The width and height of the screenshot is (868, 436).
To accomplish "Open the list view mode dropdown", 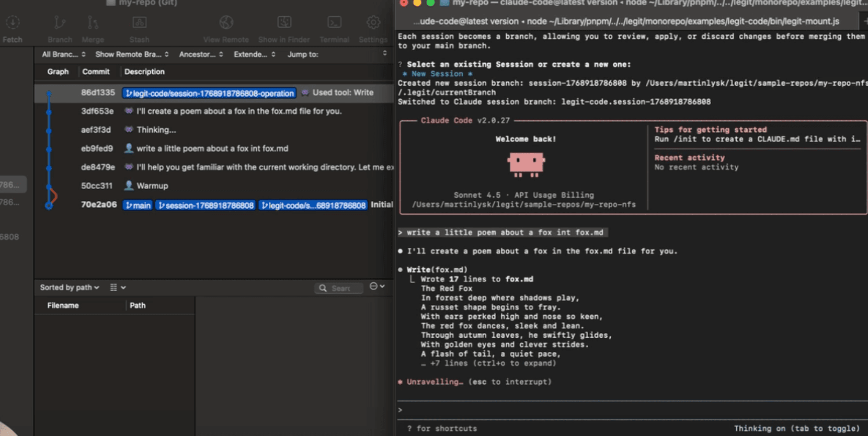I will (118, 288).
